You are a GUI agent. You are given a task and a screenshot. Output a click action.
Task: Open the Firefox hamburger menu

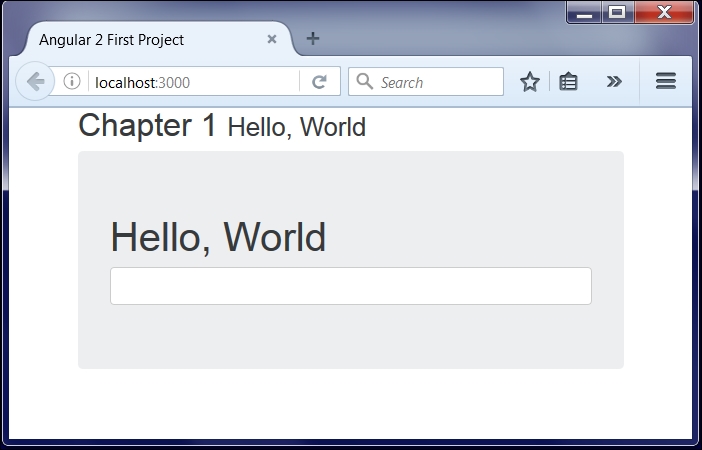pyautogui.click(x=666, y=81)
